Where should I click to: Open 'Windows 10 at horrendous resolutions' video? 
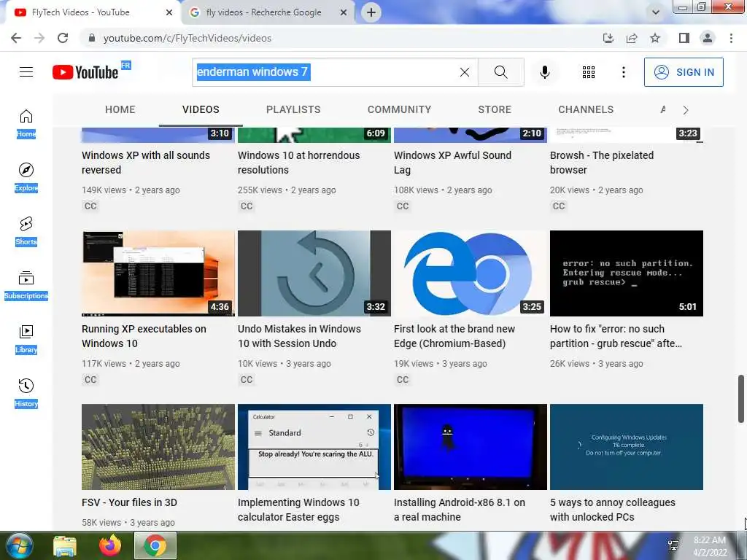pyautogui.click(x=298, y=163)
